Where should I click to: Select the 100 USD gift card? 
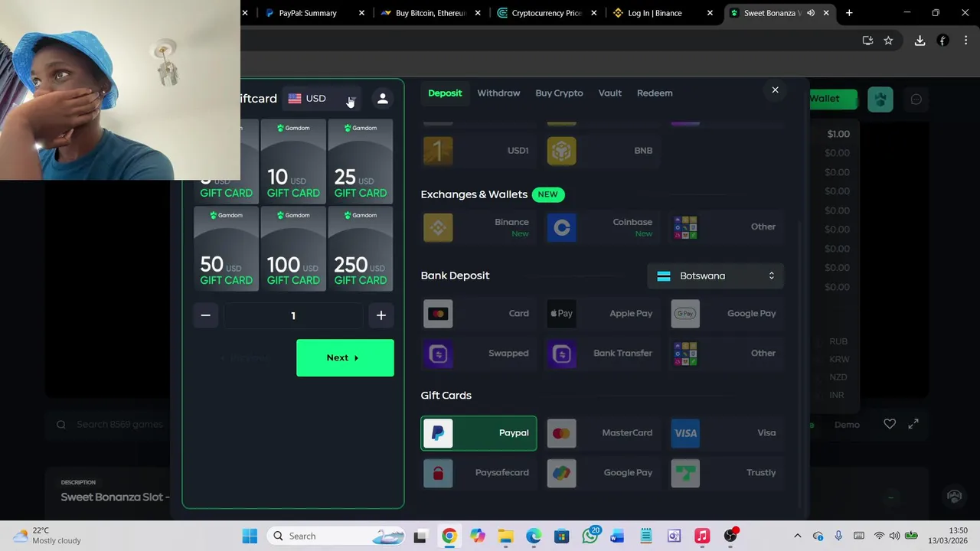[x=293, y=249]
